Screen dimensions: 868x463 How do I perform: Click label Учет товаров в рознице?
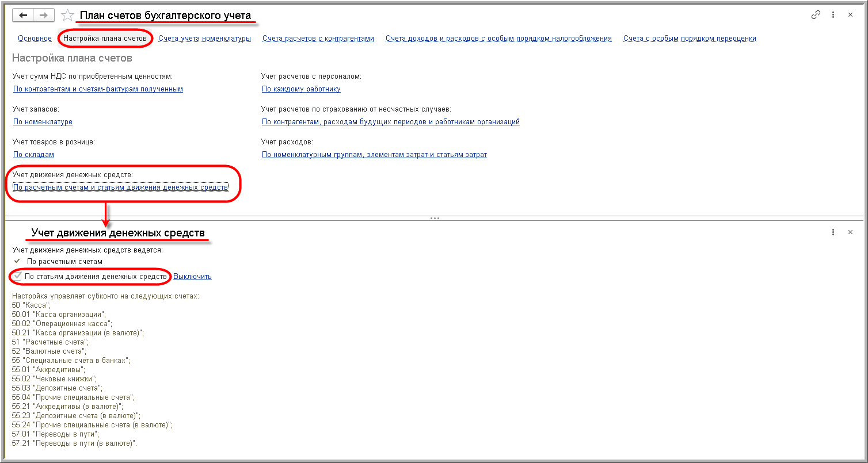point(54,142)
